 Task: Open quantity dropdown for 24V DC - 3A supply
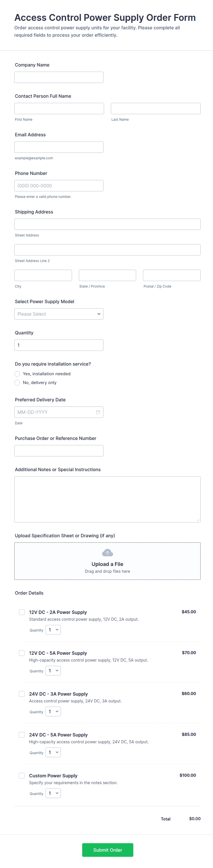53,711
